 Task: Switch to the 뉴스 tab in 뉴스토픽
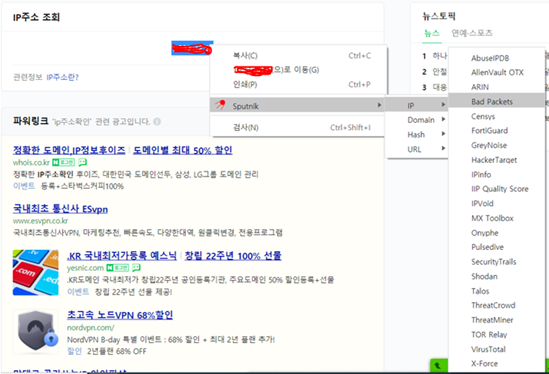coord(431,33)
